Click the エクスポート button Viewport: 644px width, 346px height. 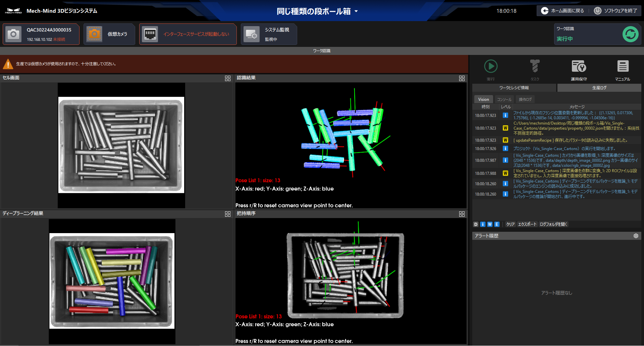click(527, 224)
